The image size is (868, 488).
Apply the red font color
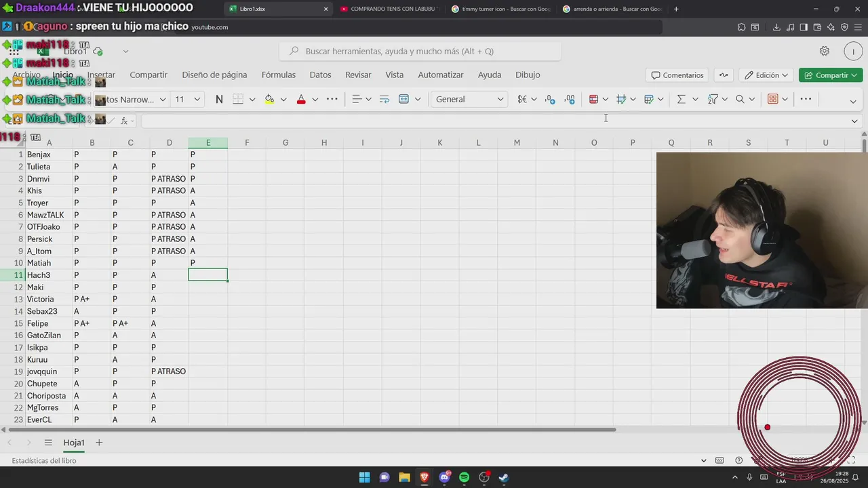tap(301, 99)
